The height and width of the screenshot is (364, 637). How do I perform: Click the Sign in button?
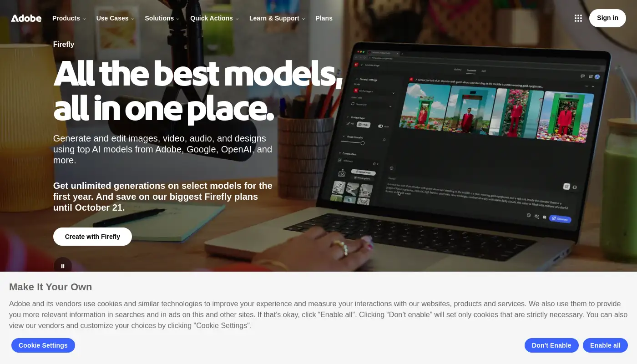point(607,18)
